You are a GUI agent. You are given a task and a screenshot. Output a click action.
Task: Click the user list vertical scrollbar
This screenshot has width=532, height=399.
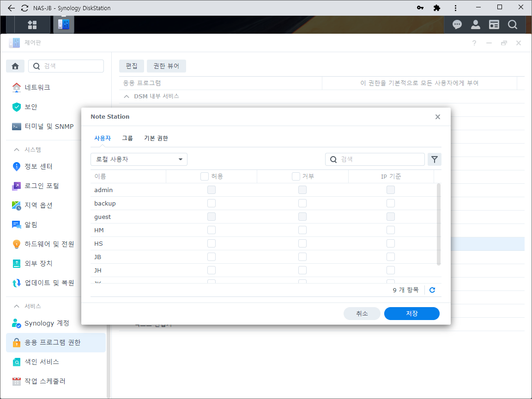click(438, 224)
